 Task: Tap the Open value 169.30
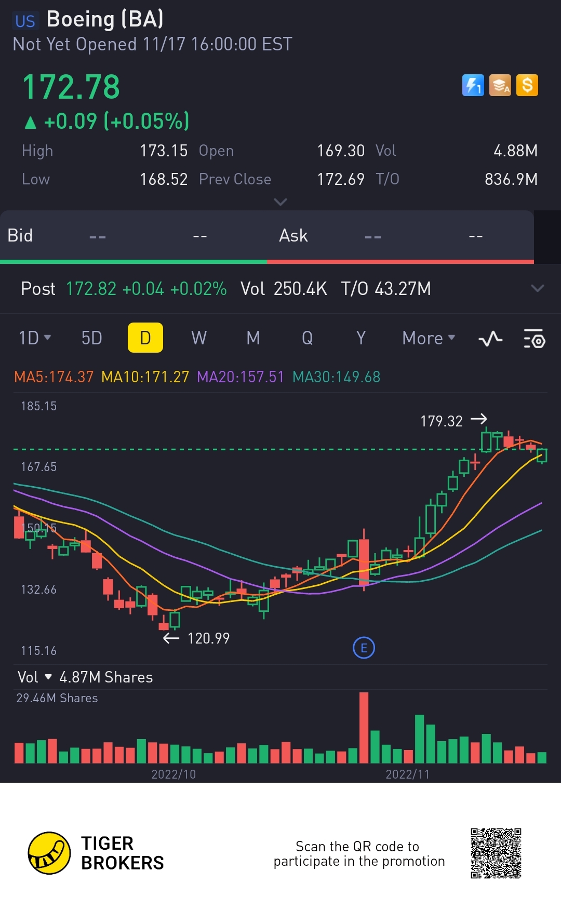(341, 151)
